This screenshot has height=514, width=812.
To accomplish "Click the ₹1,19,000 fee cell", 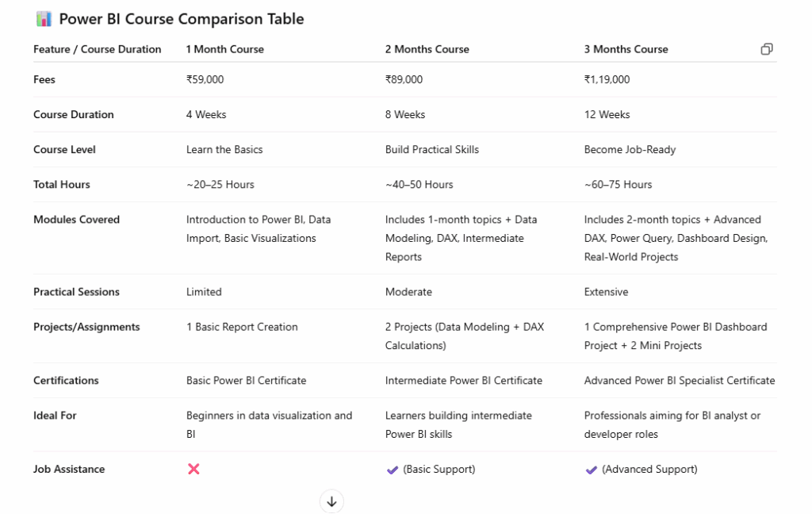I will (x=607, y=79).
